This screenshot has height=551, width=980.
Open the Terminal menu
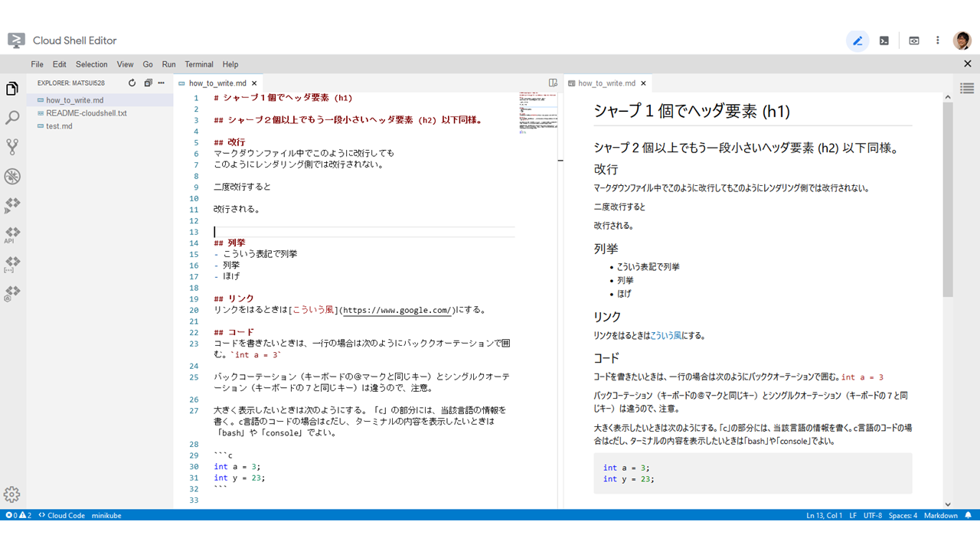pyautogui.click(x=198, y=64)
